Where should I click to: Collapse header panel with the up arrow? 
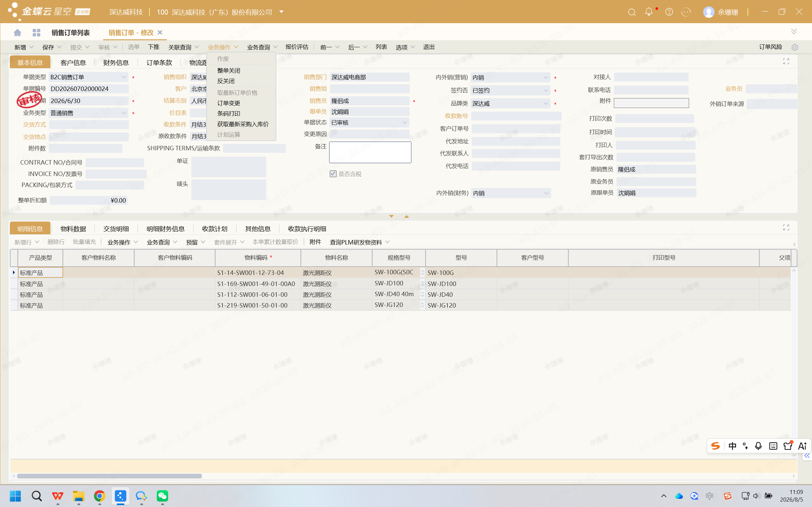407,217
